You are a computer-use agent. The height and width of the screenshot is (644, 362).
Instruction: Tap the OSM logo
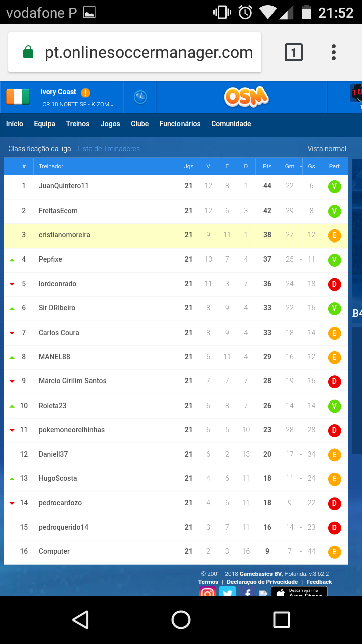point(246,97)
